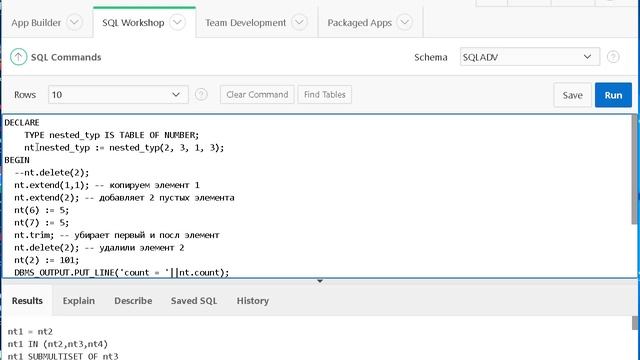The image size is (640, 360).
Task: Save the SQL command
Action: (572, 95)
